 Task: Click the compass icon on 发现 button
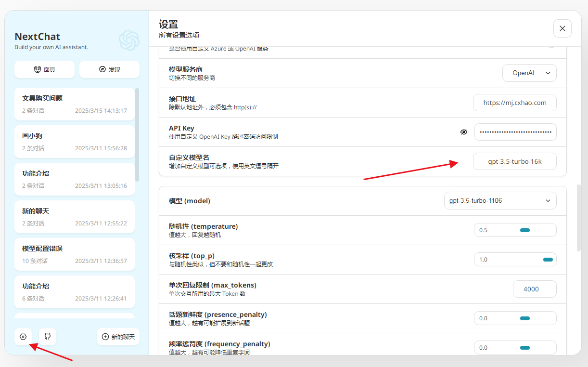102,69
